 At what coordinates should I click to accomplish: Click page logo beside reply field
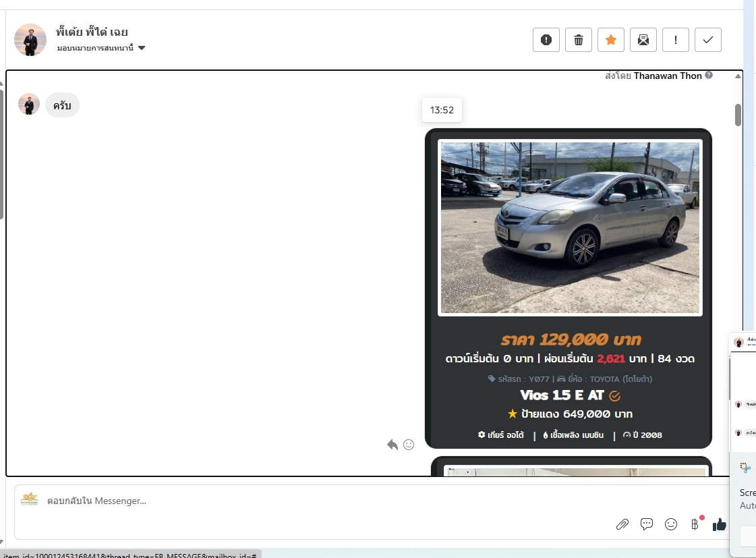click(30, 499)
